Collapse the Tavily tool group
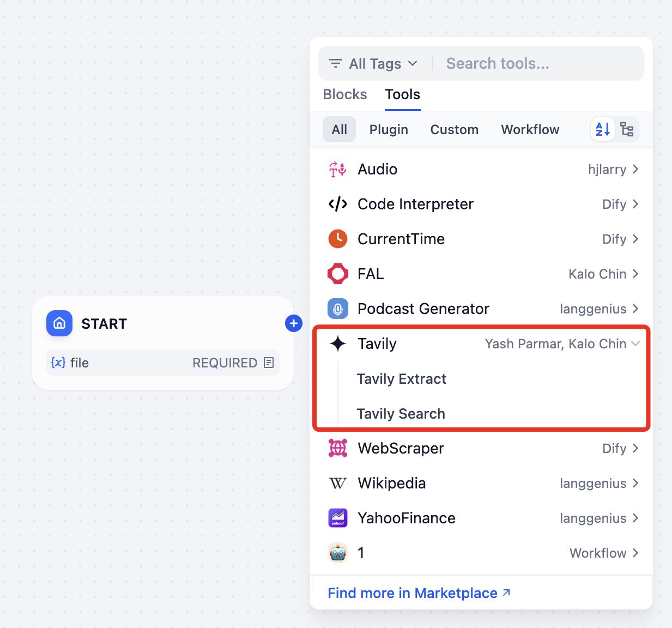 click(635, 343)
